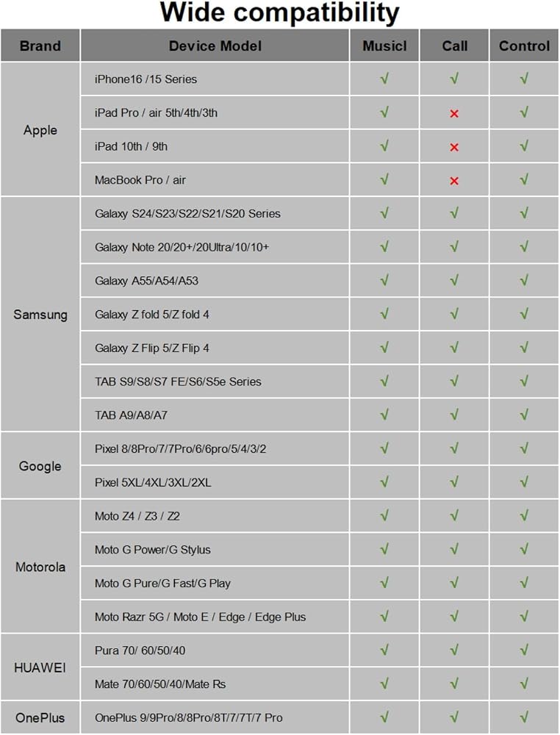Click the Motorola brand cell
Image resolution: width=560 pixels, height=735 pixels.
40,567
